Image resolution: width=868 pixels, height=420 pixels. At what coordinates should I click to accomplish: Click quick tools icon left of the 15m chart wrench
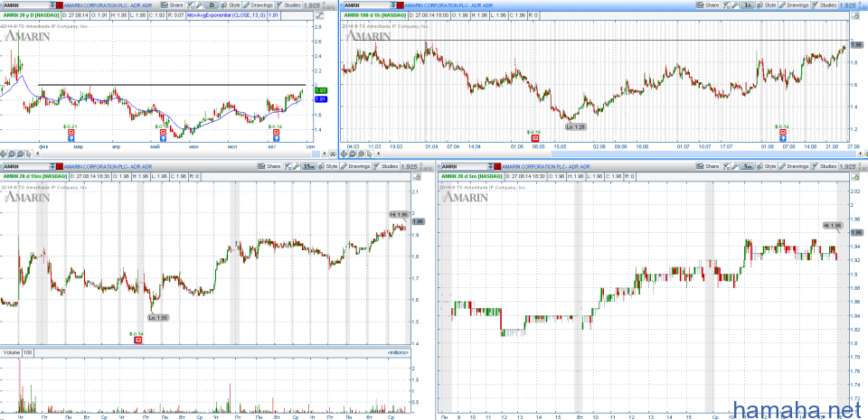(x=288, y=166)
